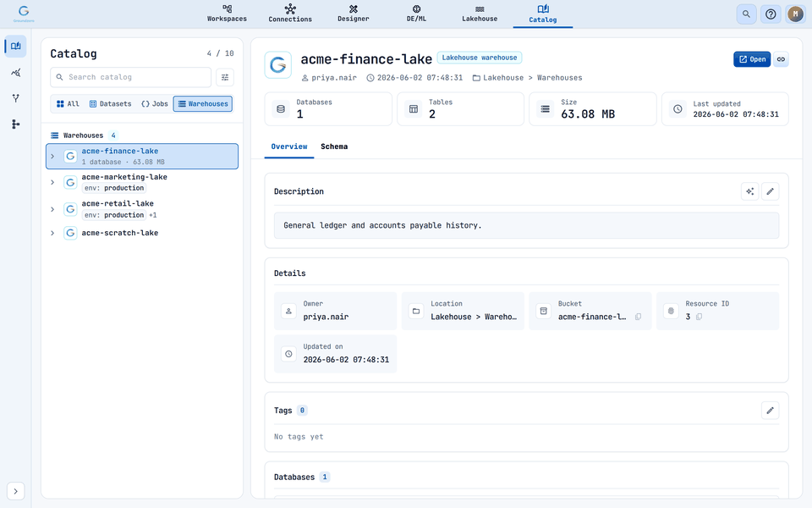Expand the acme-finance-lake tree node

pyautogui.click(x=52, y=156)
